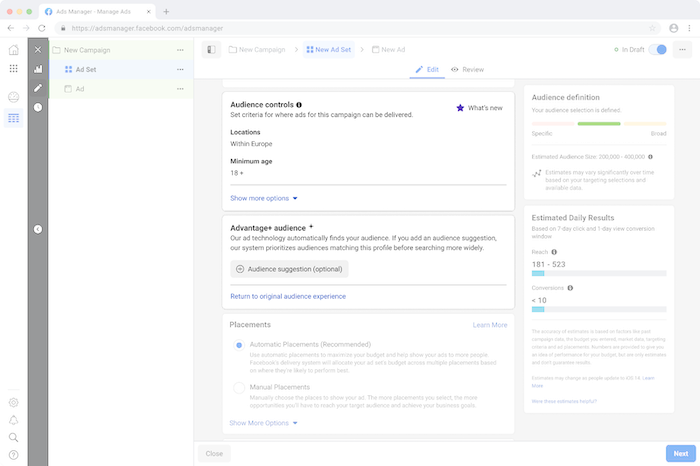Expand Show More Options under Placements

(264, 423)
